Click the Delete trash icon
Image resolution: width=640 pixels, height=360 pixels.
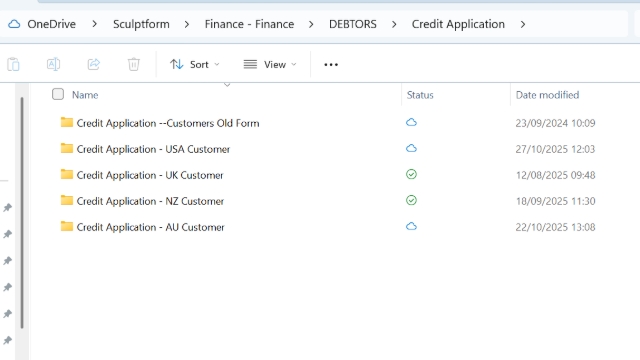click(x=133, y=64)
